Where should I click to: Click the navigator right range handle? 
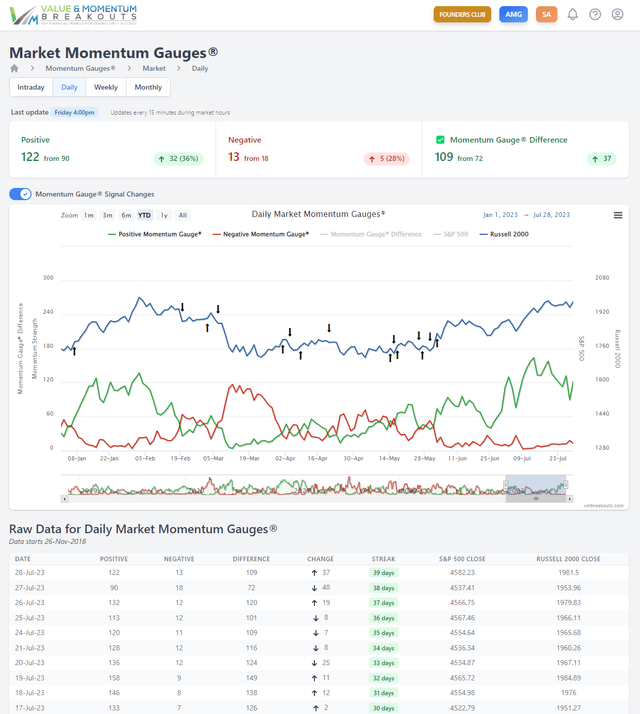coord(566,484)
